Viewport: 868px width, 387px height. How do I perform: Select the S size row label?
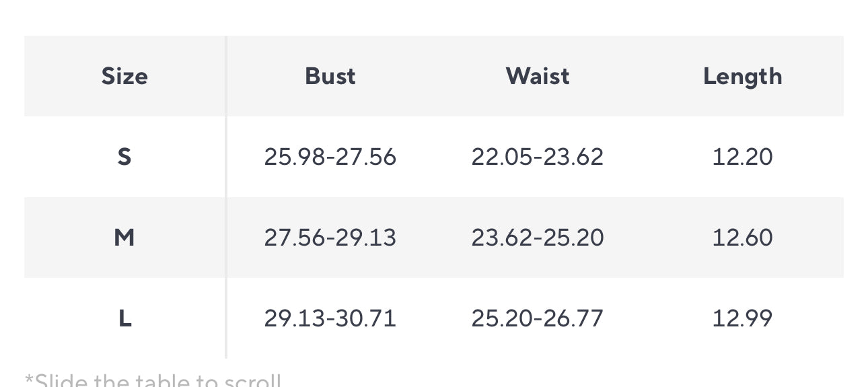(124, 157)
